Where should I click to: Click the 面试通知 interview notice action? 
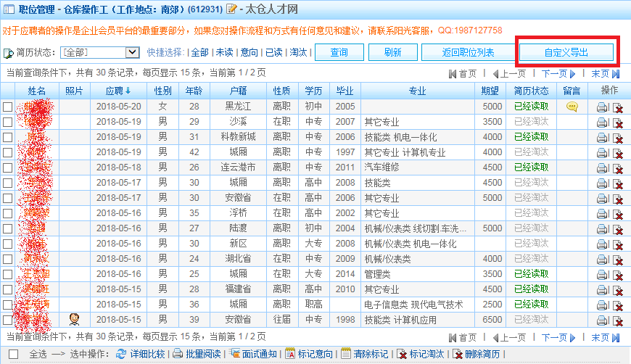253,354
